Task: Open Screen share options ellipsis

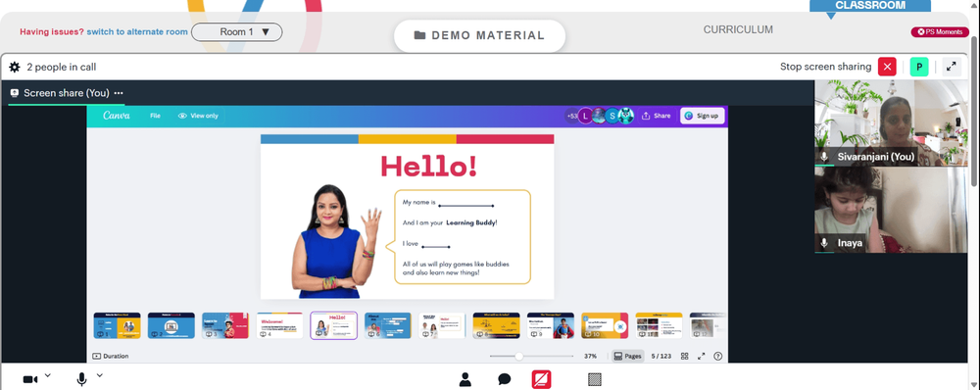Action: click(119, 93)
